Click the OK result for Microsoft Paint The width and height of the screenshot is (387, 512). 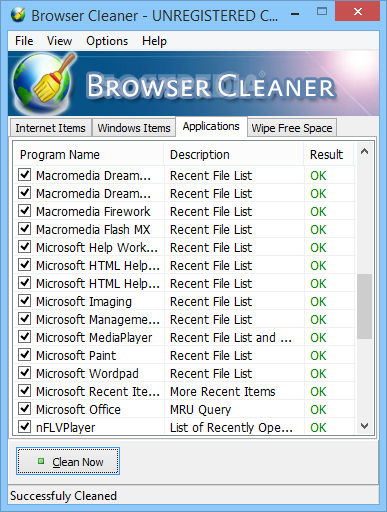[318, 356]
